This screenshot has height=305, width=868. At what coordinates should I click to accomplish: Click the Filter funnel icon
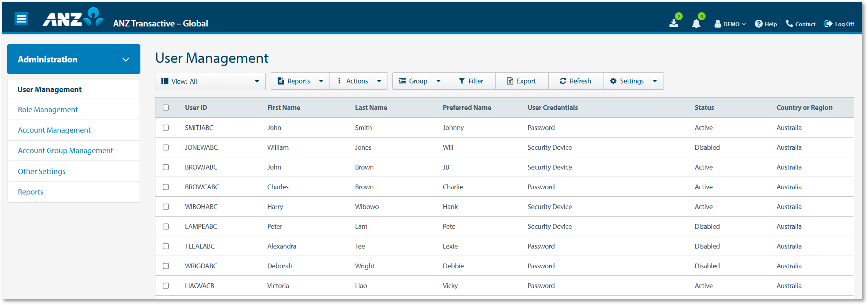[x=462, y=81]
